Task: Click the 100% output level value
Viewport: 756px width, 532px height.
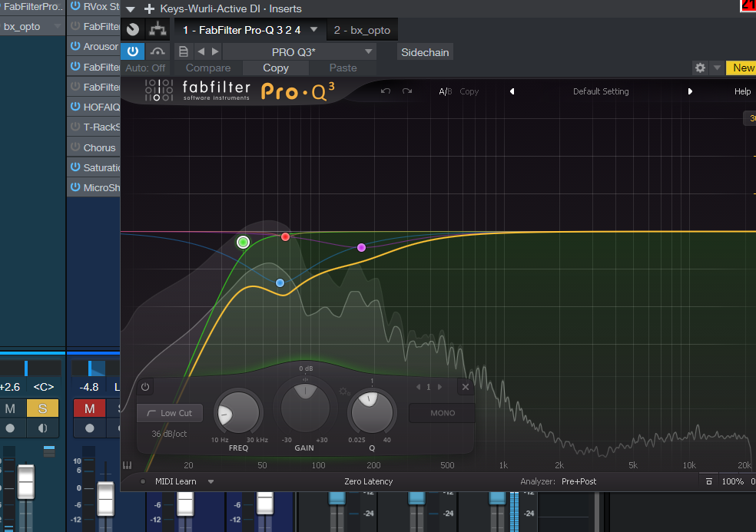Action: click(732, 481)
